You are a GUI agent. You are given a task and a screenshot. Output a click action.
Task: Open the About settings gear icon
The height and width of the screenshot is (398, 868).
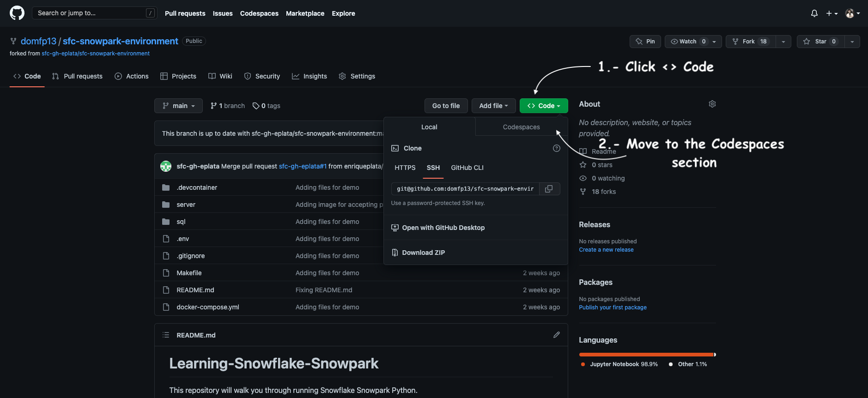pos(712,104)
